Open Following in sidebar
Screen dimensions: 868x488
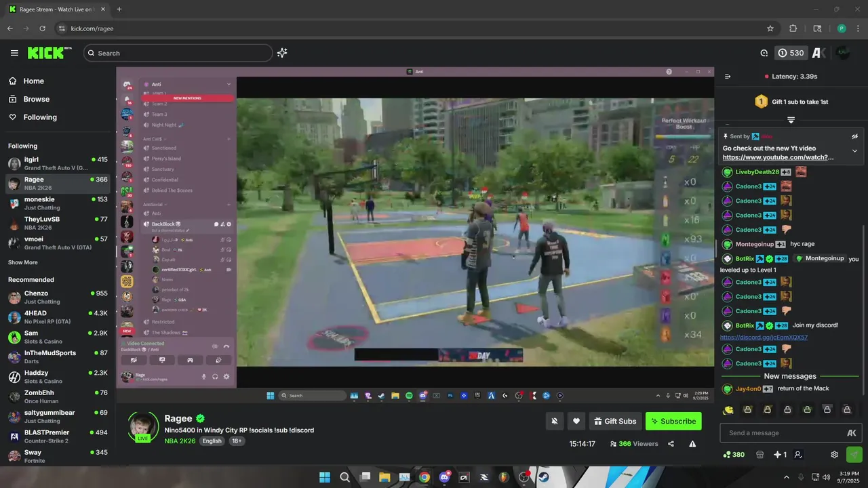(x=58, y=117)
